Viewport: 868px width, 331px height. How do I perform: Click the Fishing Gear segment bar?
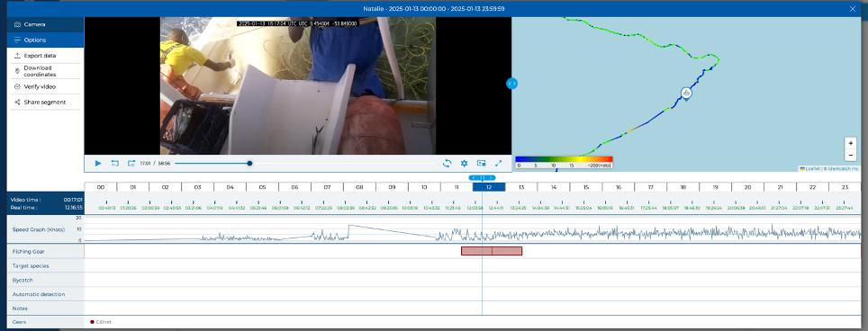point(492,251)
